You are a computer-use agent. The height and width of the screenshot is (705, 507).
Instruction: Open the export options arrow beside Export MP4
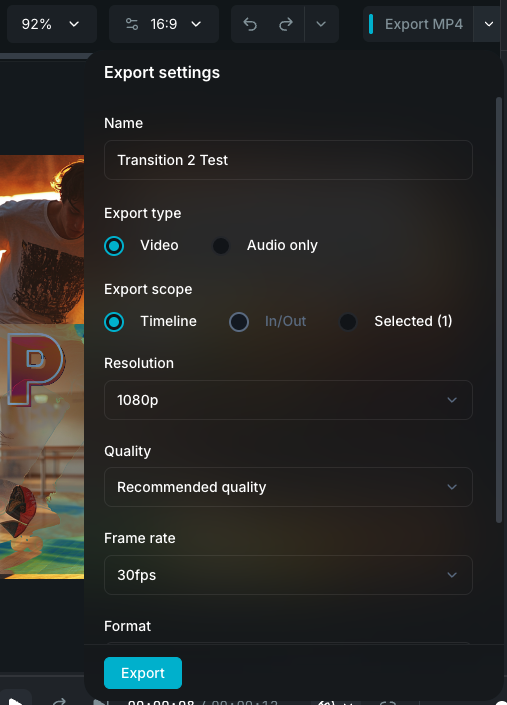tap(489, 24)
